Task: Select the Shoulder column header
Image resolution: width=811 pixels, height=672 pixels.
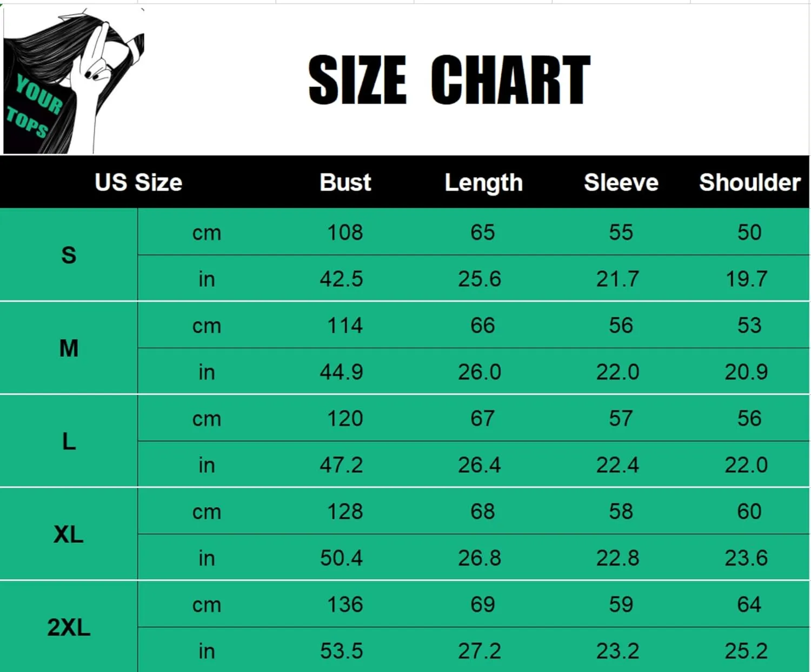Action: pyautogui.click(x=749, y=182)
